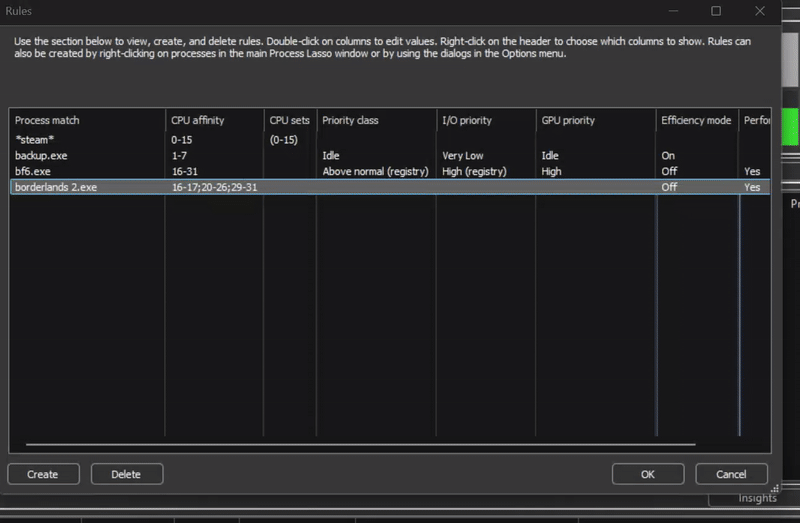The height and width of the screenshot is (523, 800).
Task: Select the Priority class column header
Action: pos(350,120)
